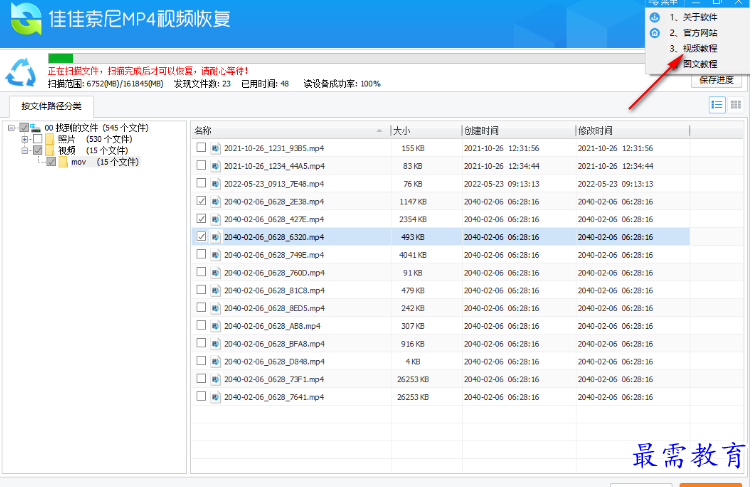Uncheck the box for 2040-02-06_0628_2E38.mp4
754x487 pixels.
coord(201,200)
